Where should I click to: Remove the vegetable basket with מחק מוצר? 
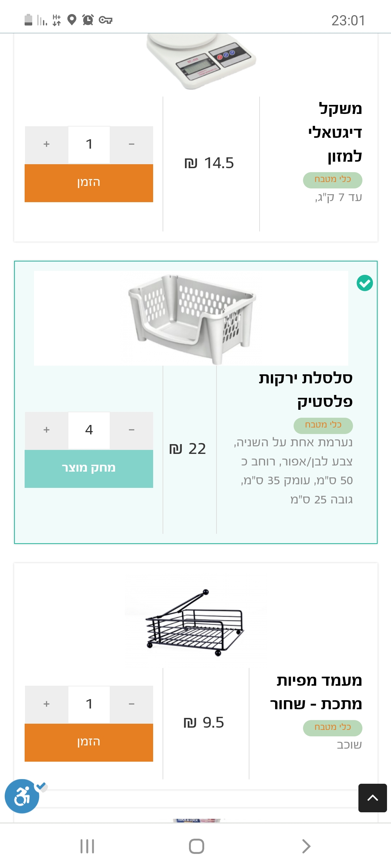pos(89,469)
